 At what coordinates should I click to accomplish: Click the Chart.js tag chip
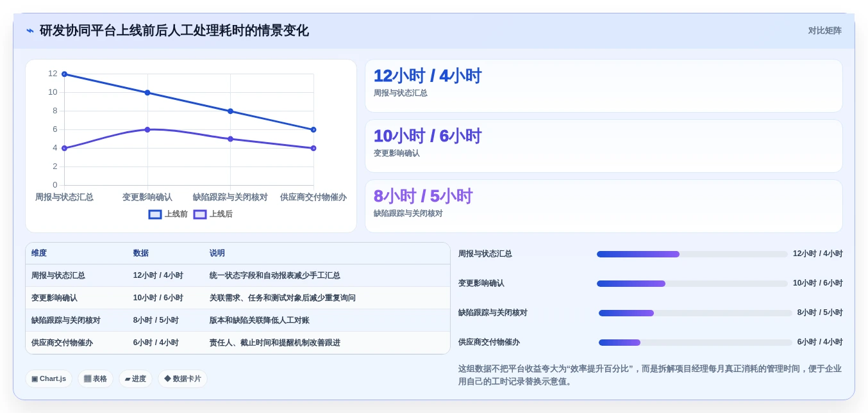pos(49,378)
